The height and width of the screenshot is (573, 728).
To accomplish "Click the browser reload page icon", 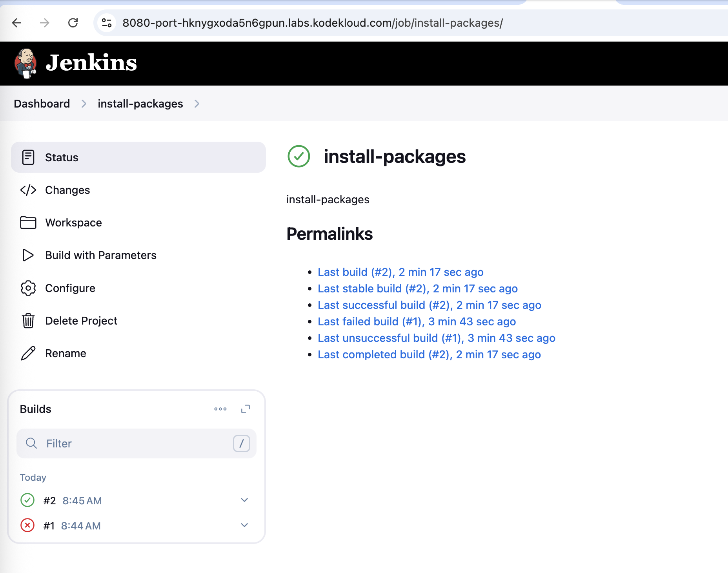I will pos(73,23).
